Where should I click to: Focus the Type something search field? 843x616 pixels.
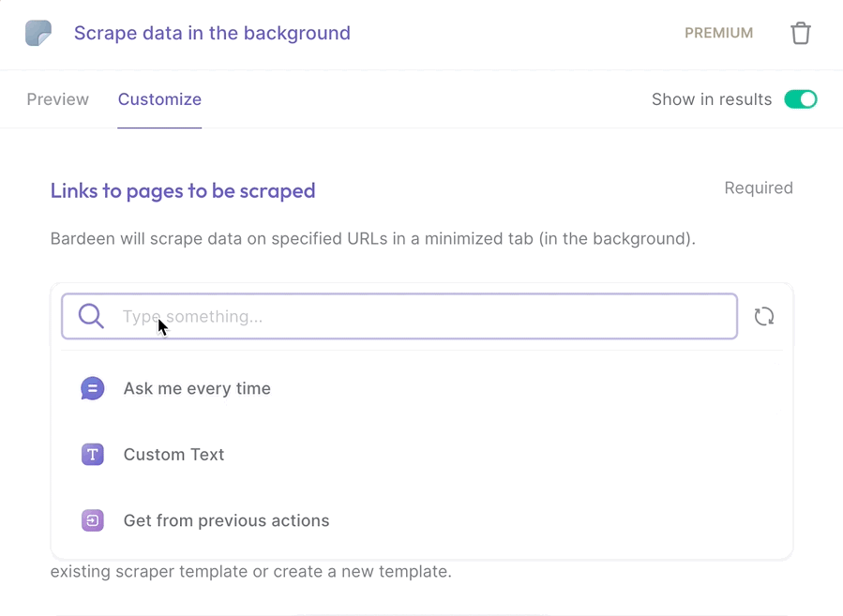point(399,316)
